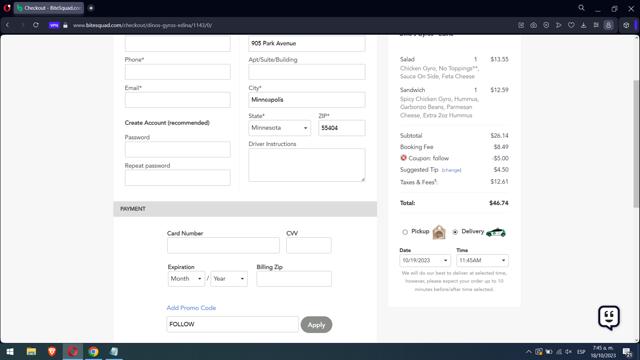Image resolution: width=640 pixels, height=360 pixels.
Task: Toggle the VPN badge in address bar
Action: (x=54, y=25)
